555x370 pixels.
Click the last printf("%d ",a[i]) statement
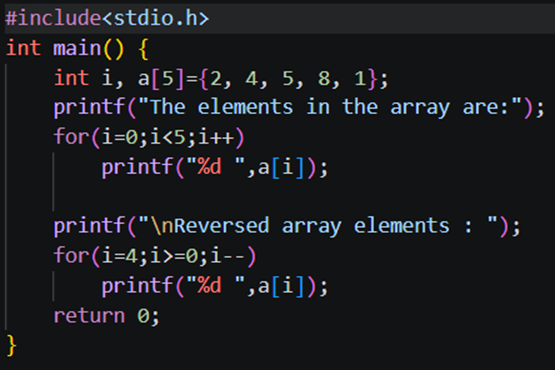tap(215, 286)
